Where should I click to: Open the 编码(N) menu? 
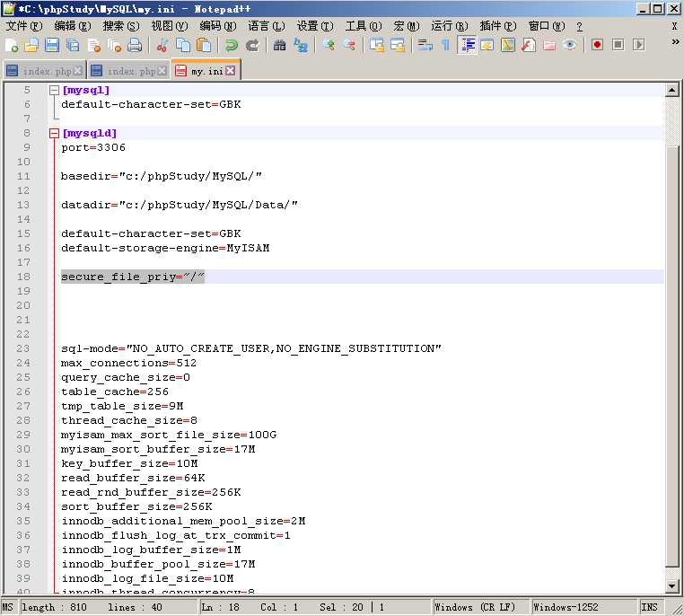coord(218,26)
